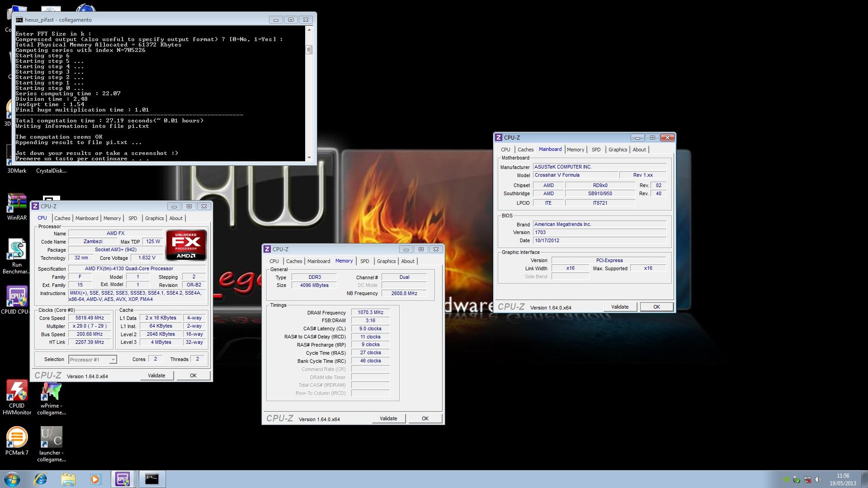The height and width of the screenshot is (488, 868).
Task: Launch Internet Explorer from the taskbar
Action: (x=41, y=479)
